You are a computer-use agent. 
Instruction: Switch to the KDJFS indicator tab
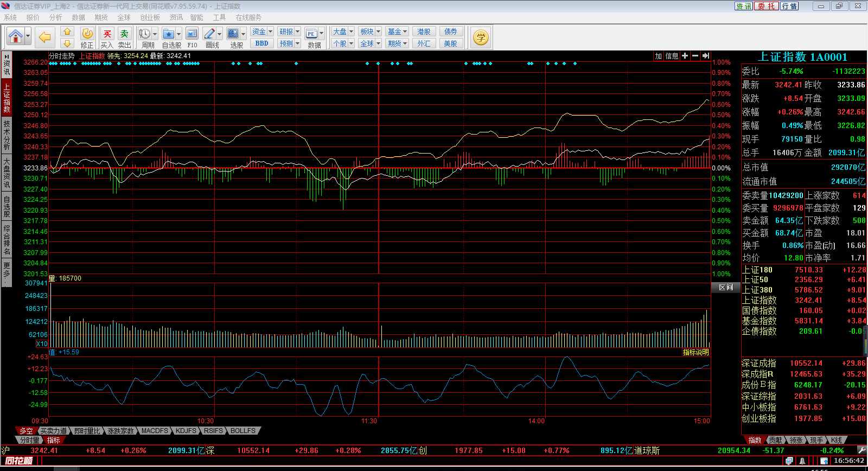186,430
